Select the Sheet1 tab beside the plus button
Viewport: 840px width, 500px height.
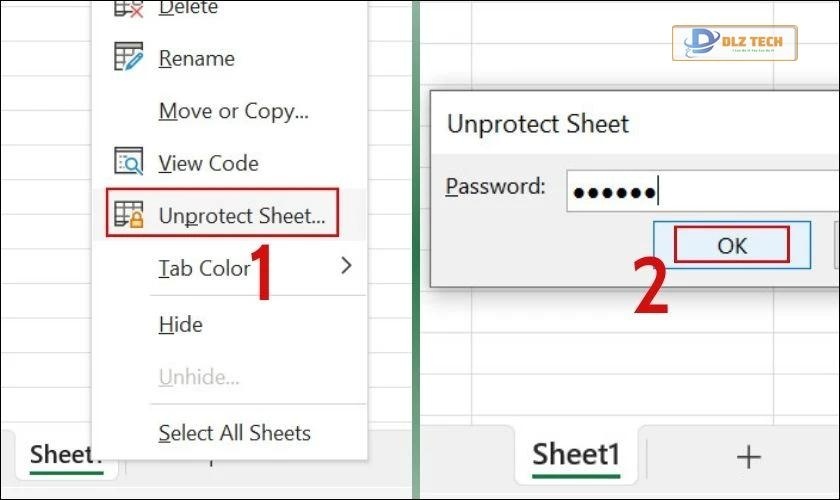576,456
